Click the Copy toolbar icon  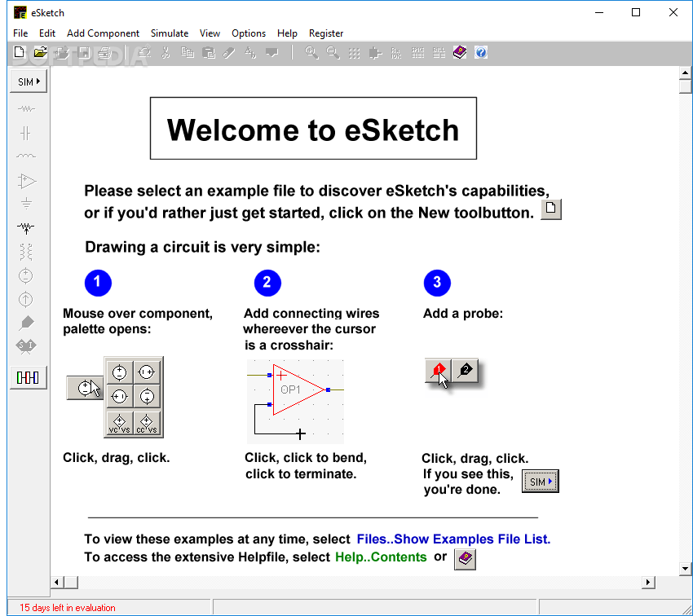[188, 53]
